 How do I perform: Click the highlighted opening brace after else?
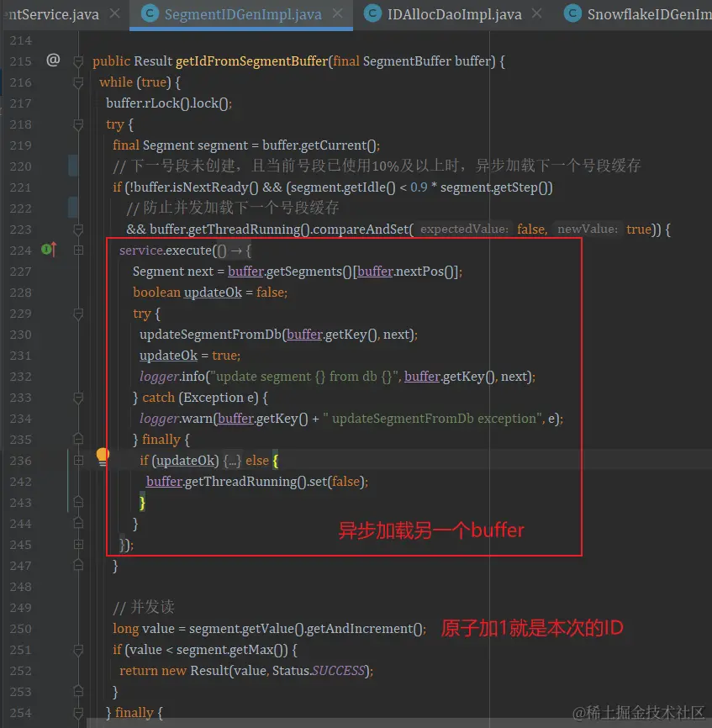(x=276, y=461)
